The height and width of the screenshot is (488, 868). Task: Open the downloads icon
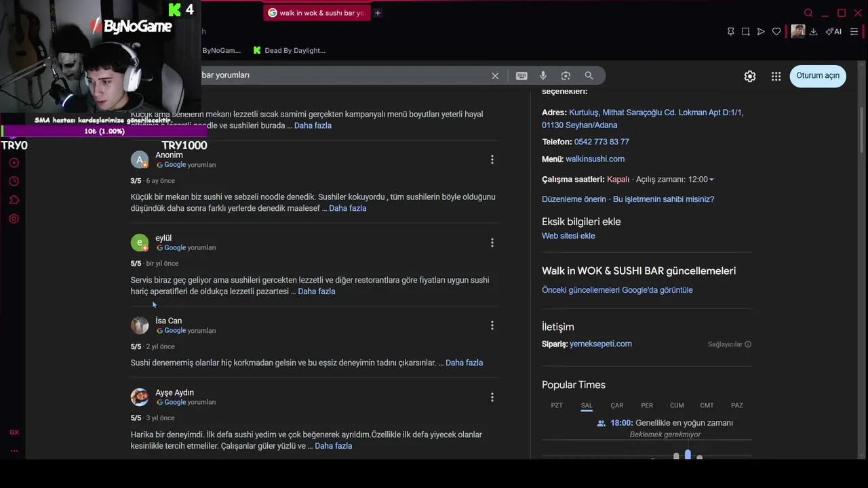point(813,31)
